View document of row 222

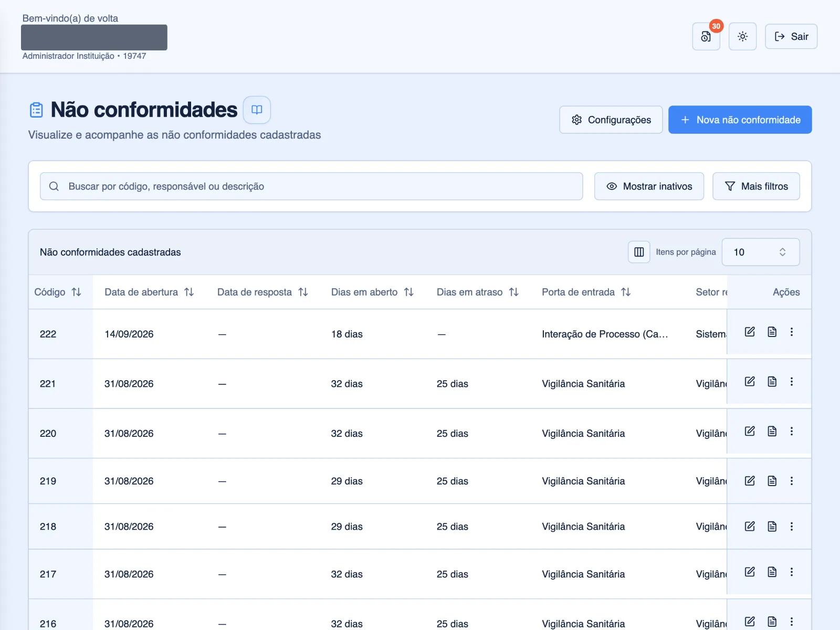pyautogui.click(x=772, y=332)
